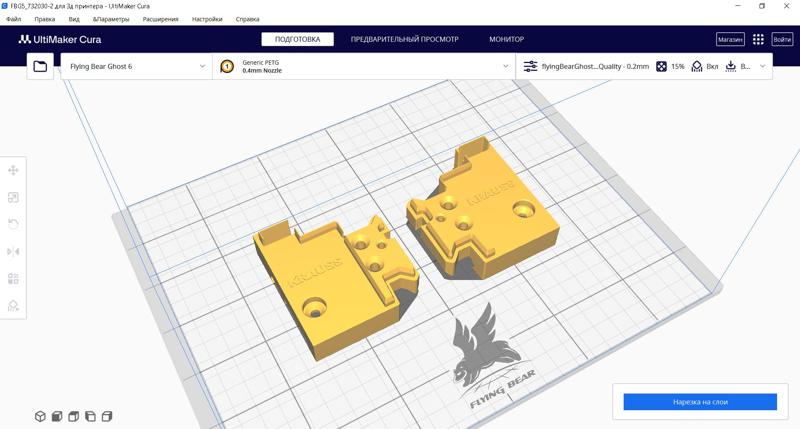The image size is (800, 429).
Task: Switch to the ПОДГОТОВКА stage tab
Action: [297, 39]
